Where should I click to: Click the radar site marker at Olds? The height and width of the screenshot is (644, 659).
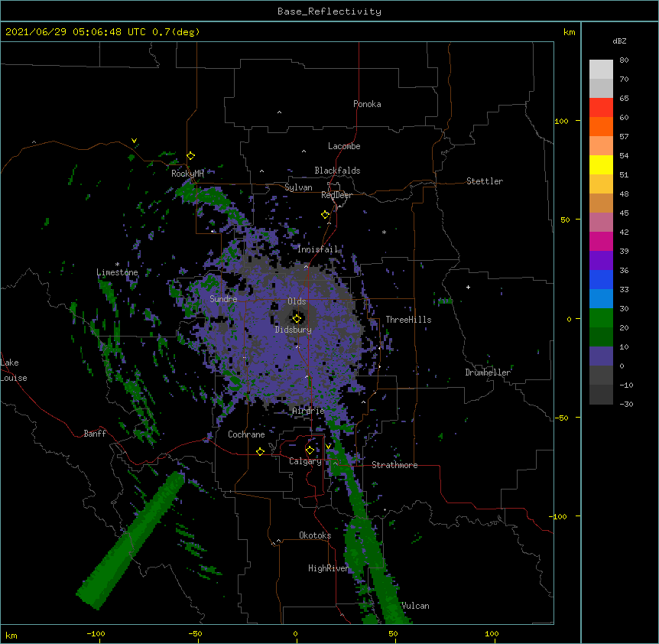click(x=297, y=318)
